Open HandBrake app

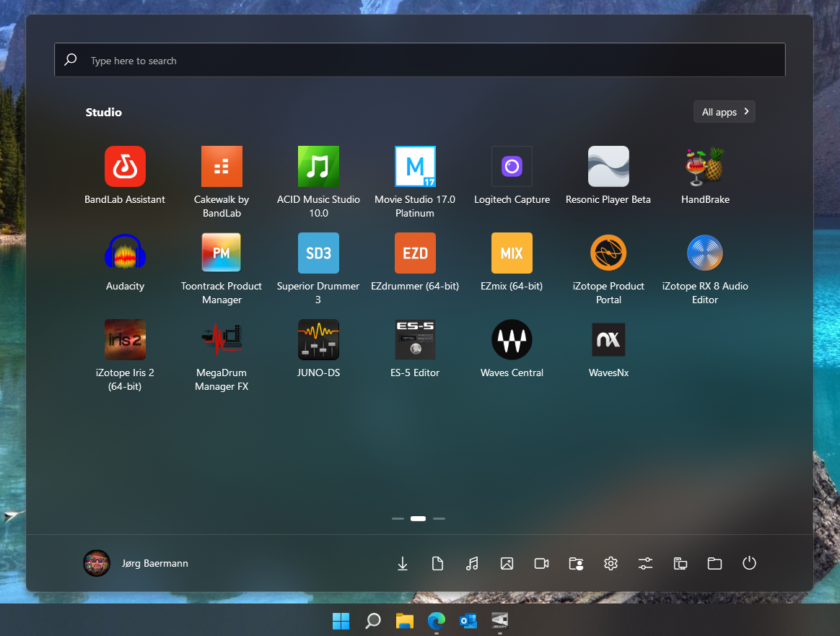705,167
